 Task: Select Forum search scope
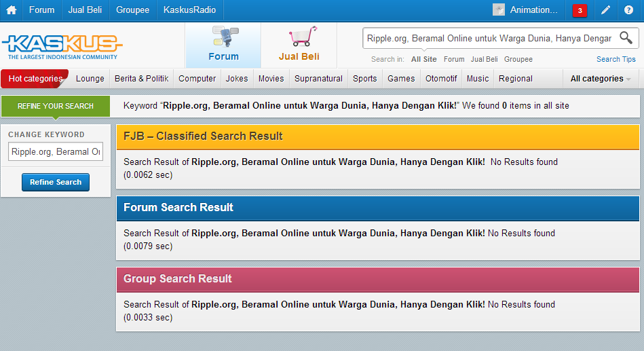coord(454,59)
